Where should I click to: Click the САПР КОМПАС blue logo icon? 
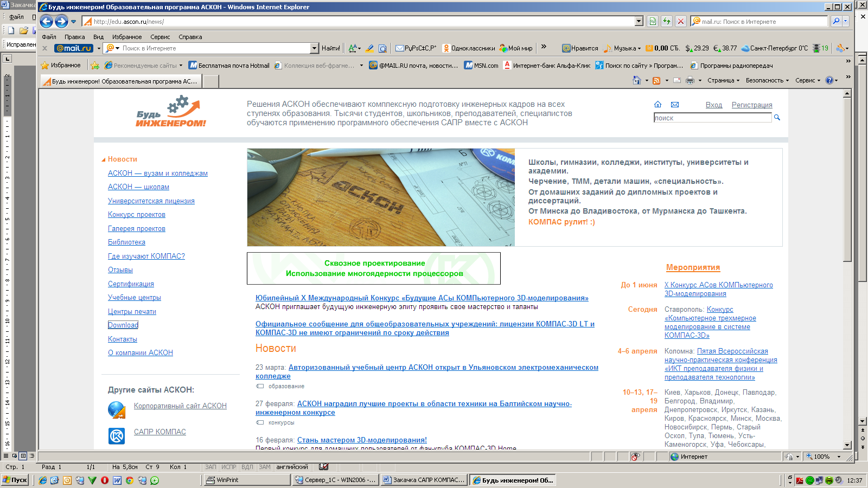tap(117, 436)
